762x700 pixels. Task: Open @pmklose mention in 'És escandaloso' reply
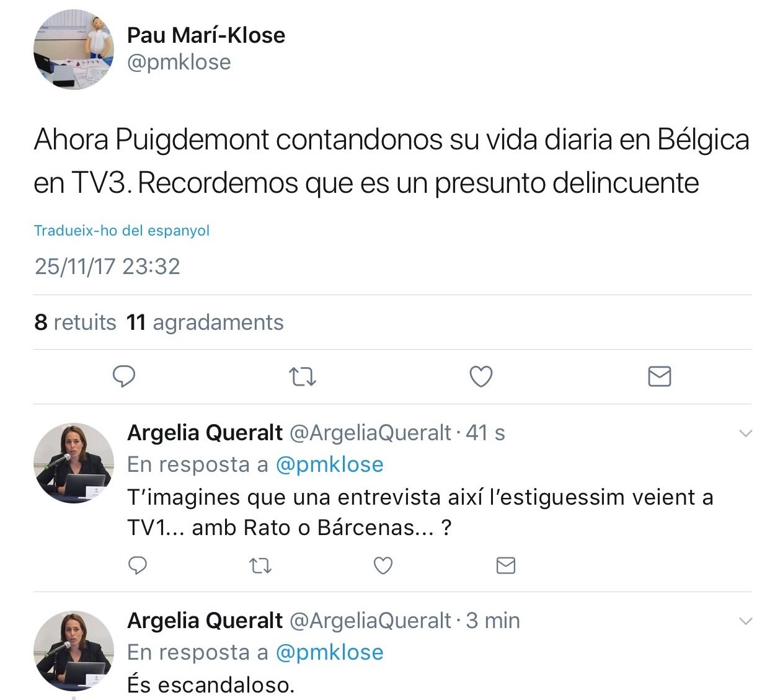click(x=329, y=652)
